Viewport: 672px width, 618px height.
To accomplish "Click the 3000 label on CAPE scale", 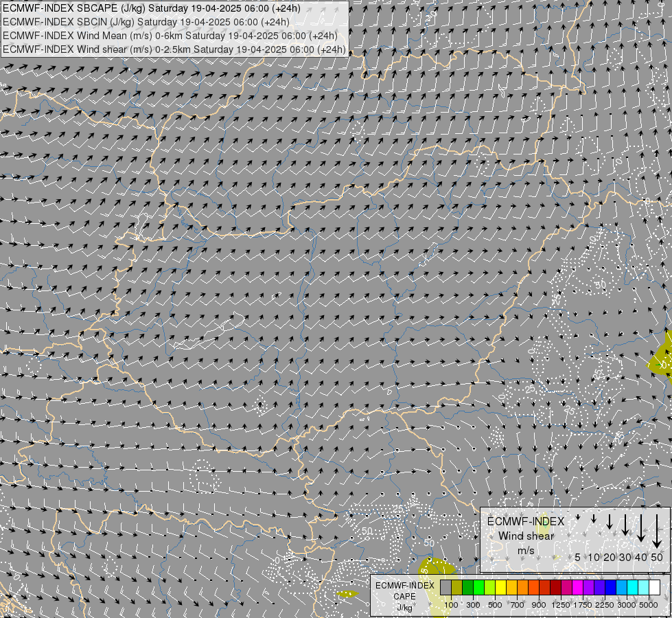I will 627,605.
